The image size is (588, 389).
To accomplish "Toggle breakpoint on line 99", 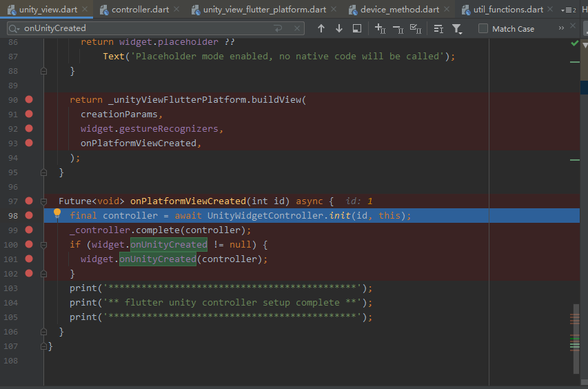I will tap(29, 230).
